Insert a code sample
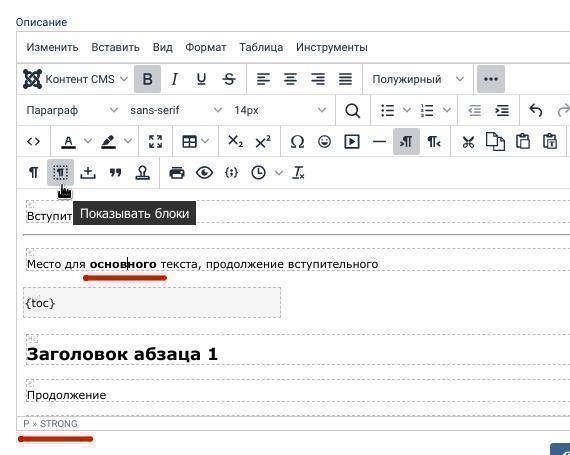Viewport: 570px width, 455px height. pos(232,172)
